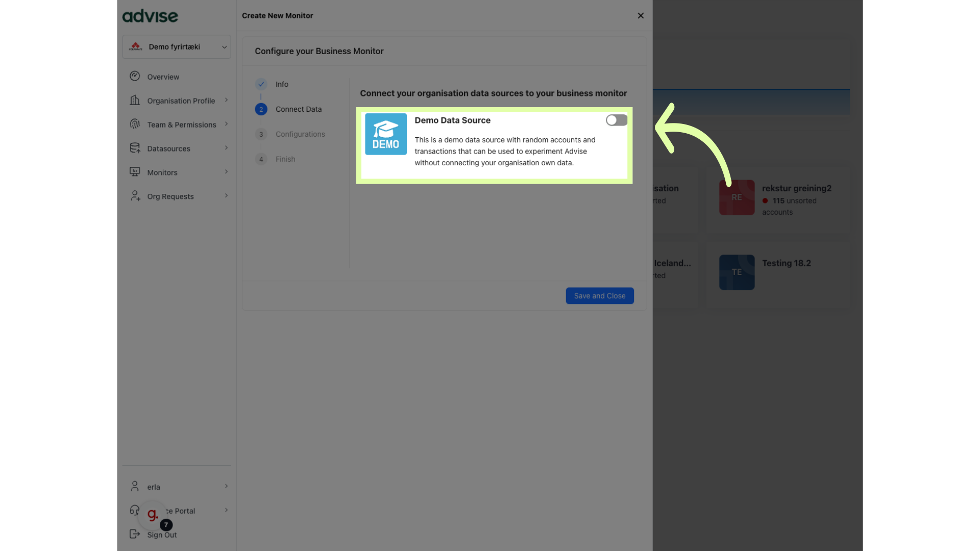Click the erla account link
Image resolution: width=980 pixels, height=551 pixels.
[153, 486]
